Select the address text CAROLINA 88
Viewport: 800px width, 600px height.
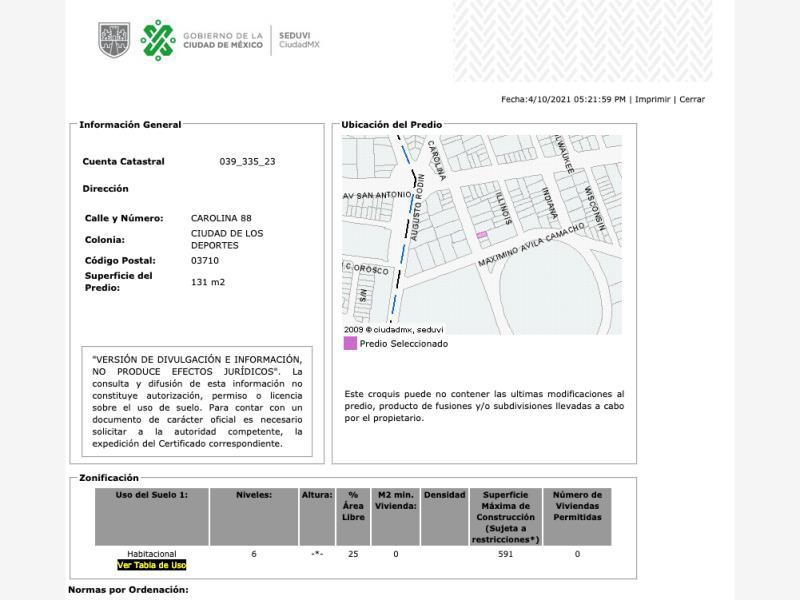click(x=221, y=218)
